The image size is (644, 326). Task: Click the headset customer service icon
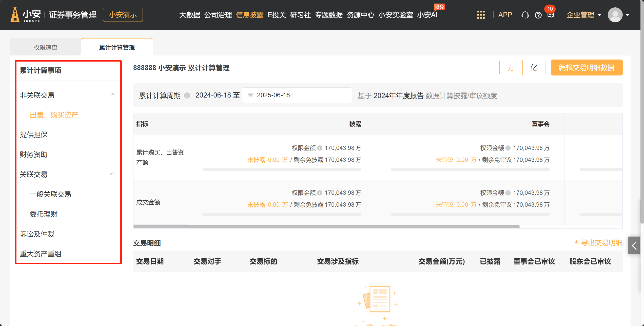point(525,15)
